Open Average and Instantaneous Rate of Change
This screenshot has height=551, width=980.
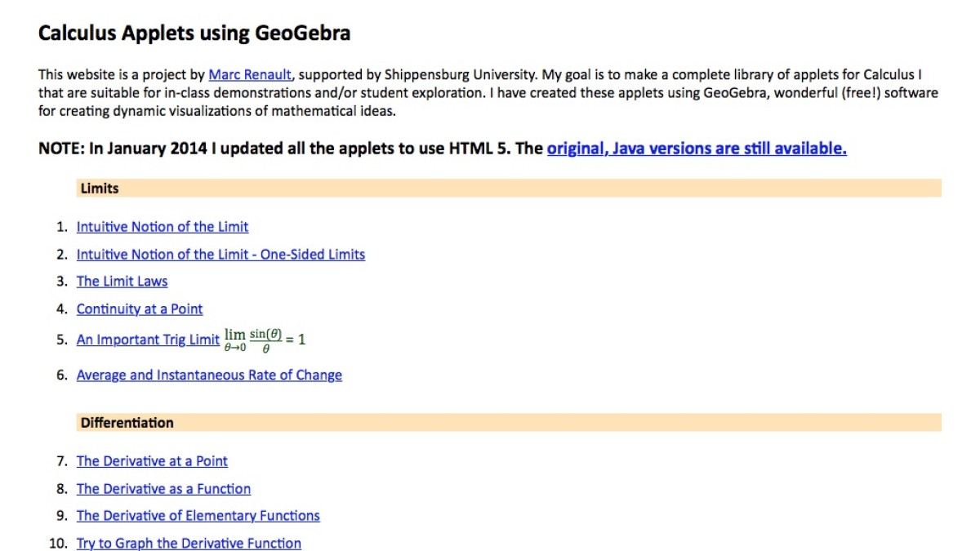click(209, 375)
